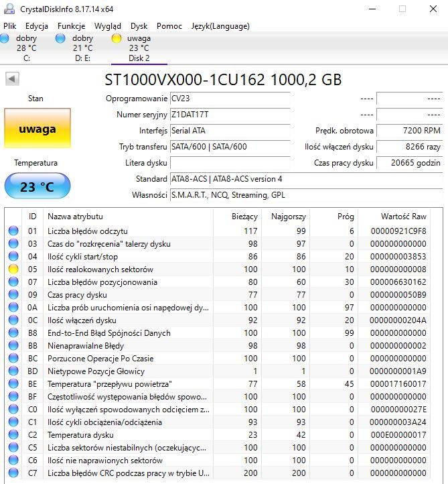Click blue status dot for attribute C1

click(x=13, y=422)
